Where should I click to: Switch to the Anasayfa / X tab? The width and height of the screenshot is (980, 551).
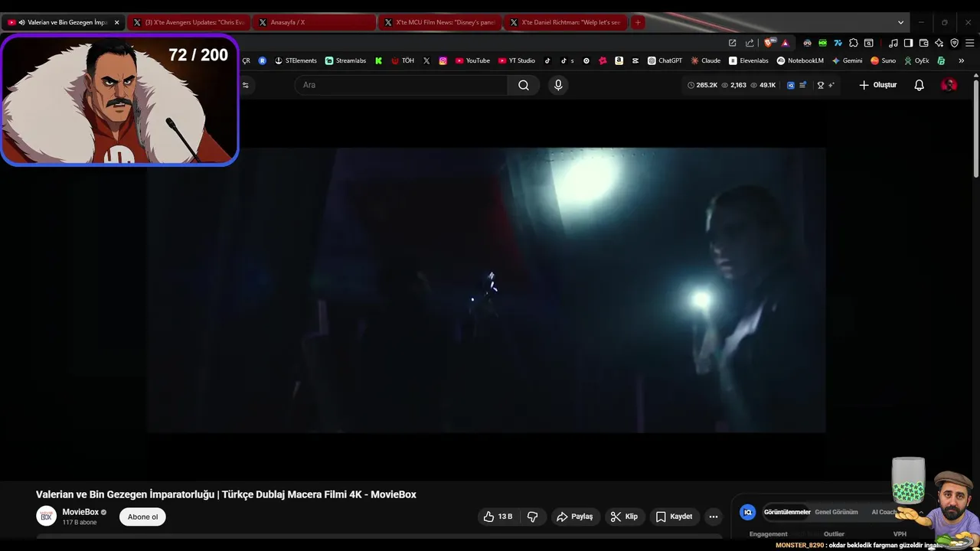click(x=315, y=22)
